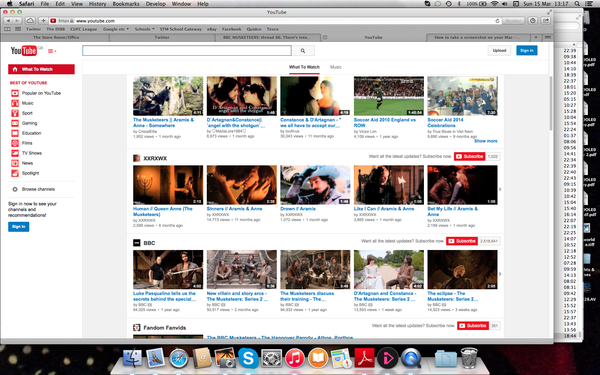This screenshot has height=375, width=600.
Task: Select What To Watch in sidebar
Action: pyautogui.click(x=41, y=69)
